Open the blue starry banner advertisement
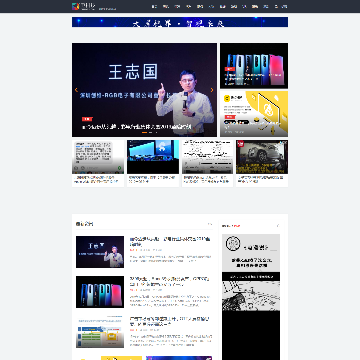The height and width of the screenshot is (360, 360). click(x=180, y=22)
